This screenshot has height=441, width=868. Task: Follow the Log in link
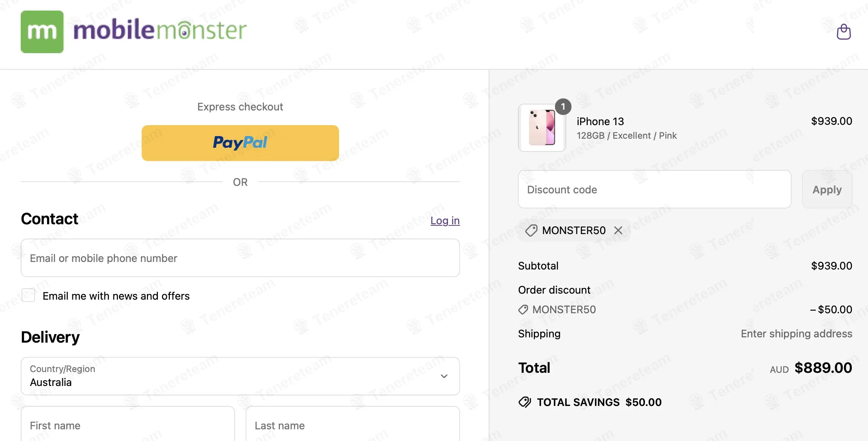(445, 220)
